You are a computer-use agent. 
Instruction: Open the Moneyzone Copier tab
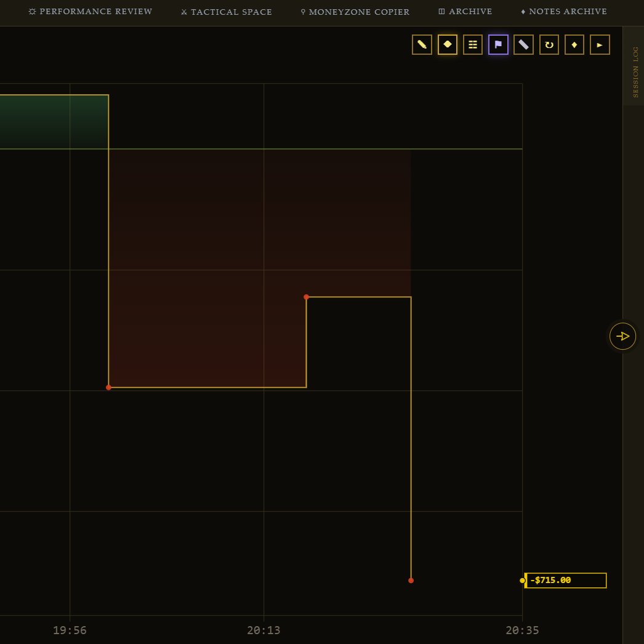pyautogui.click(x=355, y=12)
